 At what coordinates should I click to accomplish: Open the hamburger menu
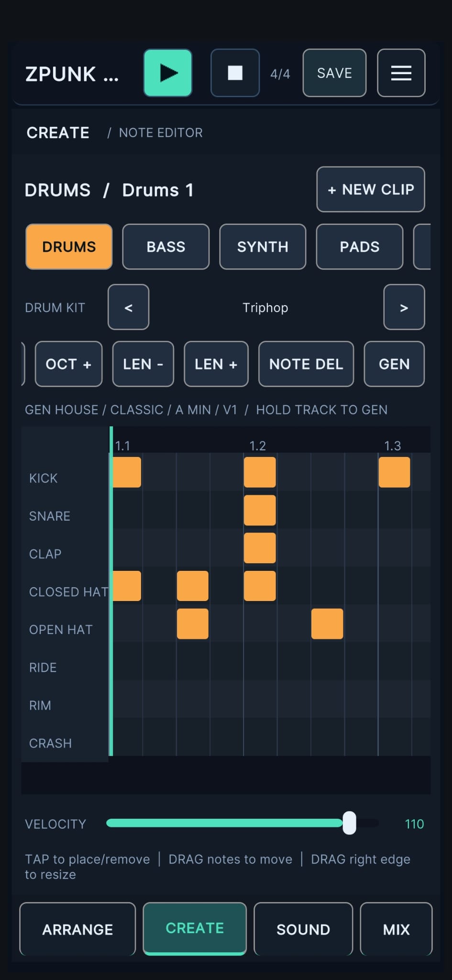click(401, 73)
